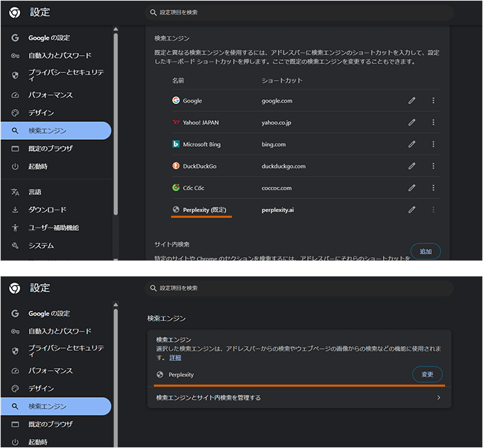
Task: Click the DuckDuckGo favicon
Action: [176, 166]
